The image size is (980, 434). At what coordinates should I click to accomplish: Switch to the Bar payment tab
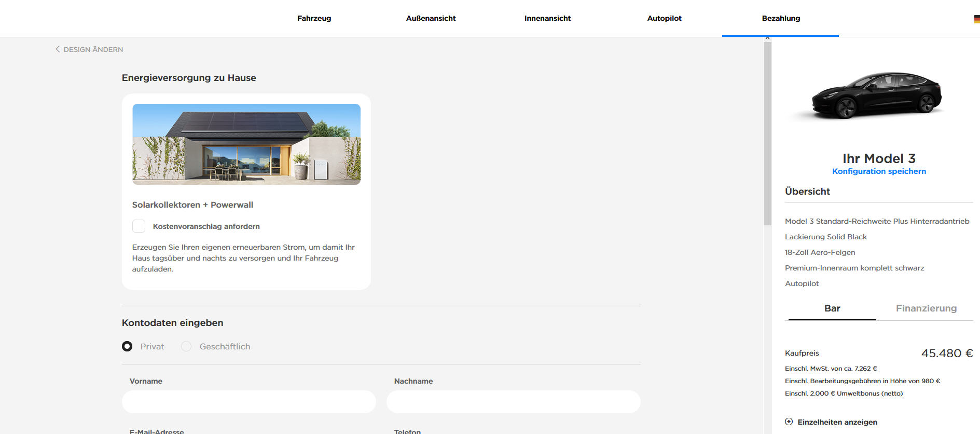coord(832,308)
